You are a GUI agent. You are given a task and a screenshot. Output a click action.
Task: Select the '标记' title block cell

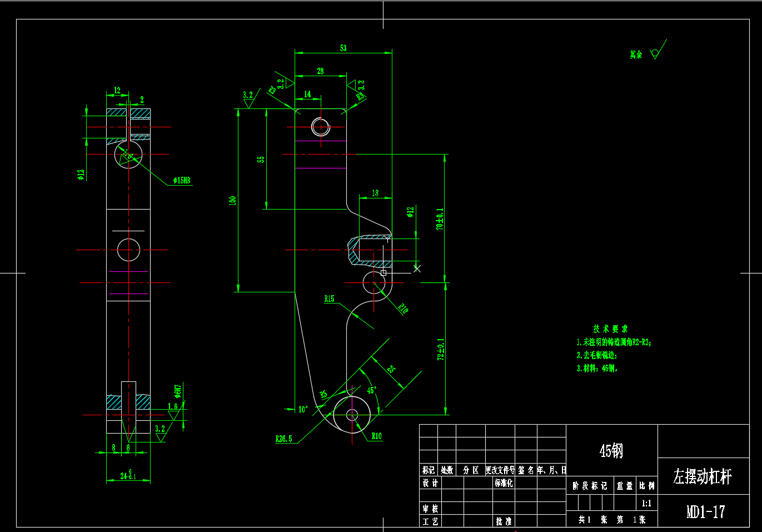pos(429,470)
